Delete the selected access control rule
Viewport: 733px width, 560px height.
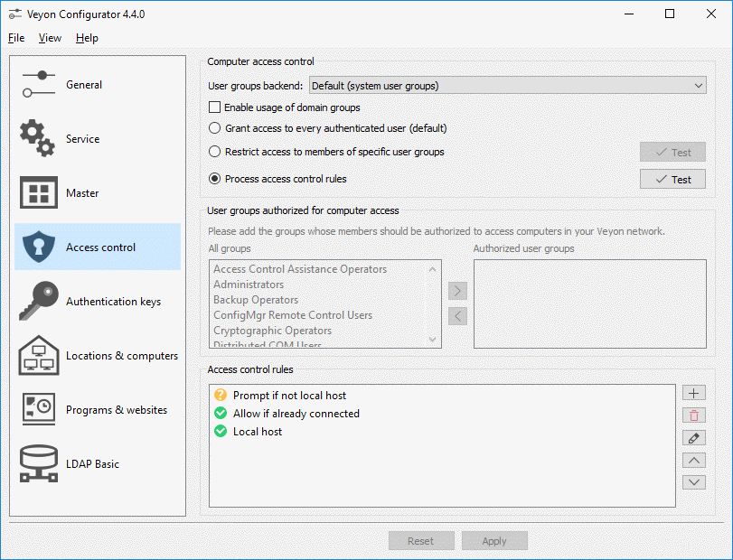[694, 415]
